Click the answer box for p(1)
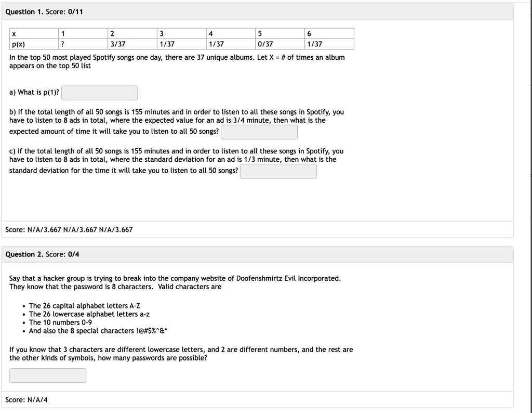 click(x=99, y=93)
